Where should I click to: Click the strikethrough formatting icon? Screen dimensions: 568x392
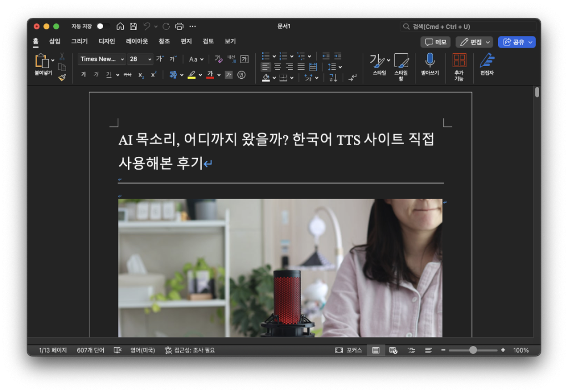click(128, 75)
